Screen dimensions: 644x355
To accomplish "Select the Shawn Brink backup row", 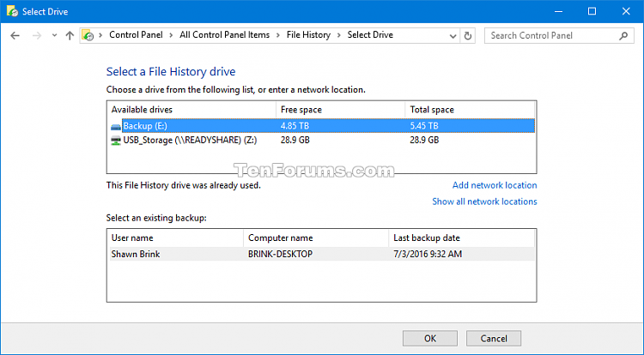I will coord(322,254).
